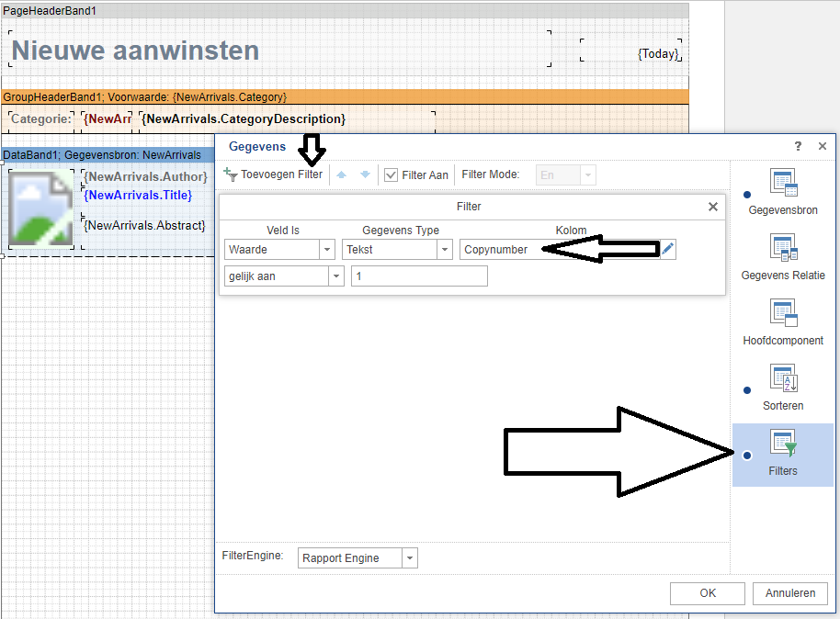Click the OK button

pyautogui.click(x=707, y=593)
